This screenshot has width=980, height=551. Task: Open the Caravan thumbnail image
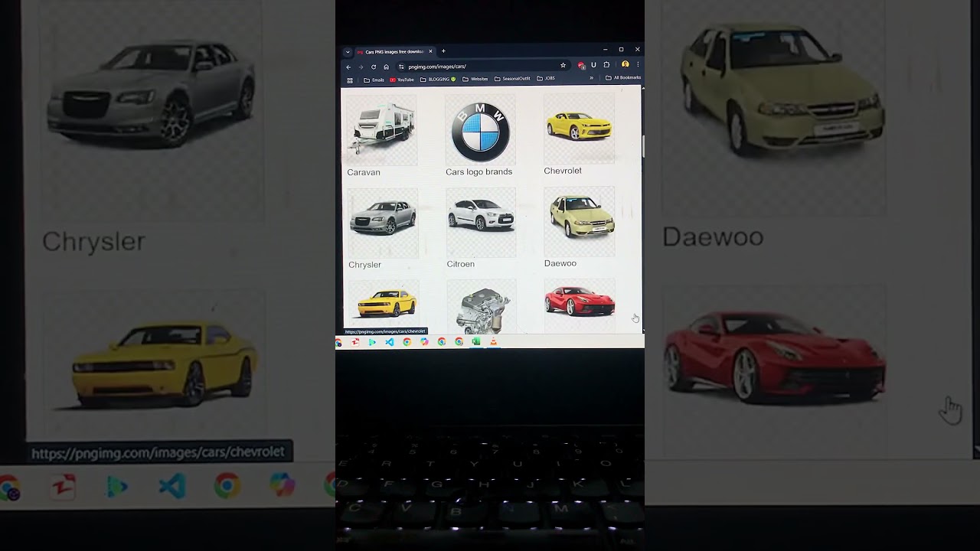(x=382, y=129)
